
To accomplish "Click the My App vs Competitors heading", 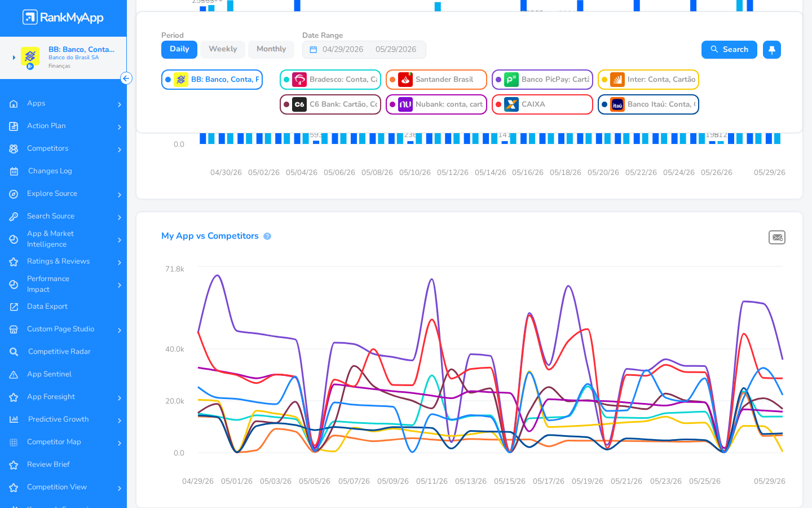I will [x=210, y=236].
